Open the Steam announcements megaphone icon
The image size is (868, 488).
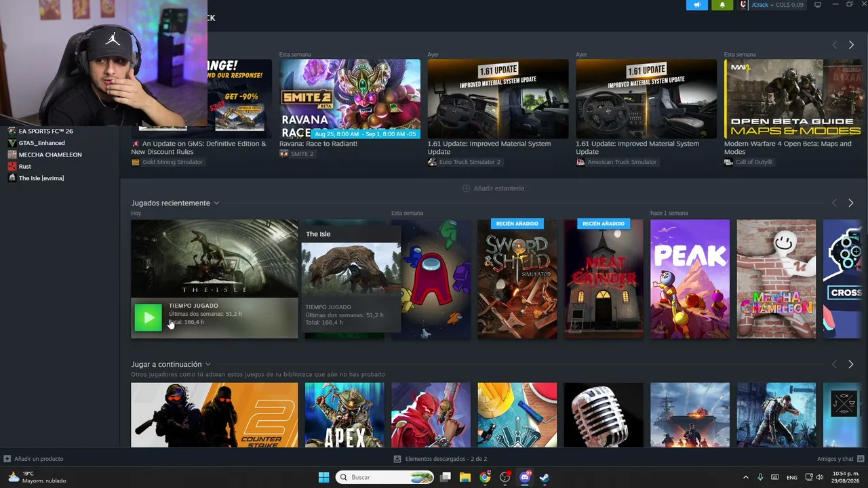pos(696,5)
